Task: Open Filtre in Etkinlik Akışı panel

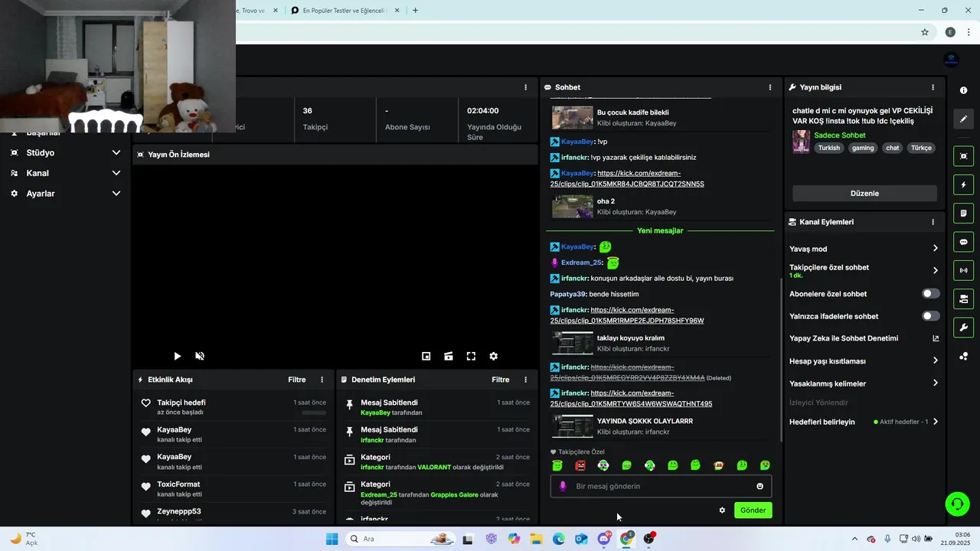Action: (x=297, y=380)
